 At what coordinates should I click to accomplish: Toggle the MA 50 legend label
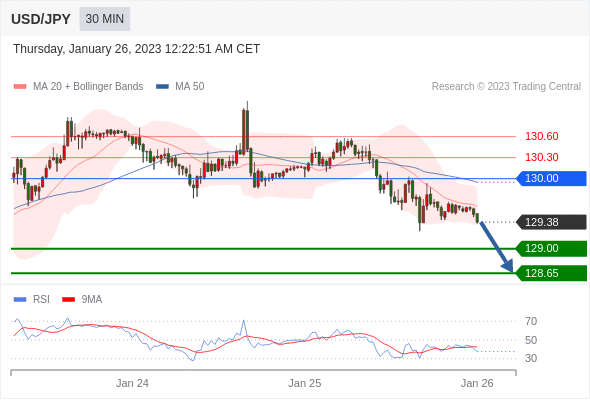pyautogui.click(x=190, y=87)
